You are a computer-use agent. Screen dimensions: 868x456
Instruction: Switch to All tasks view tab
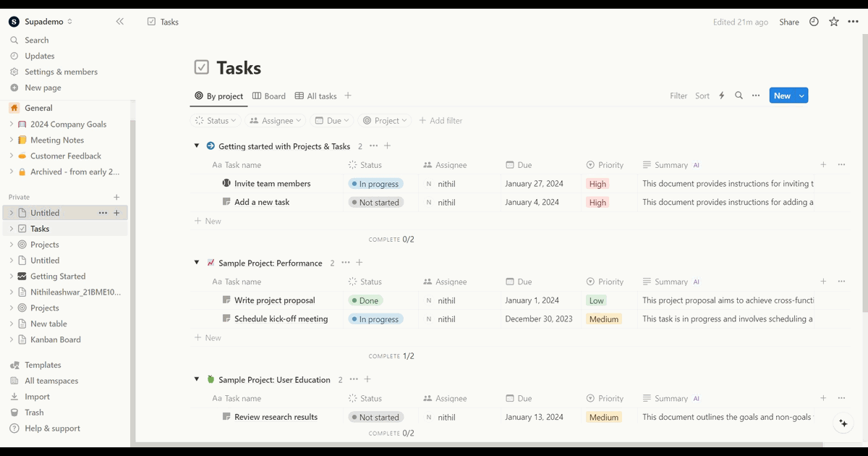pos(316,96)
